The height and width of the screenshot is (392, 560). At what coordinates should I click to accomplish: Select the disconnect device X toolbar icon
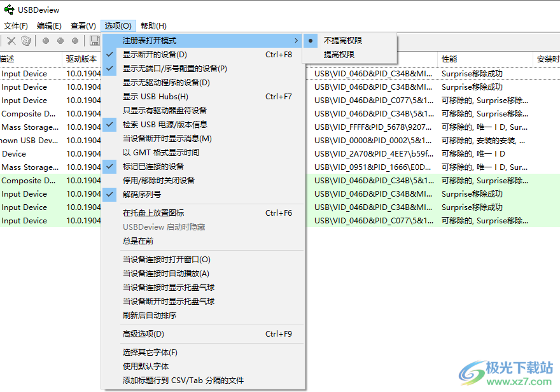pyautogui.click(x=11, y=41)
